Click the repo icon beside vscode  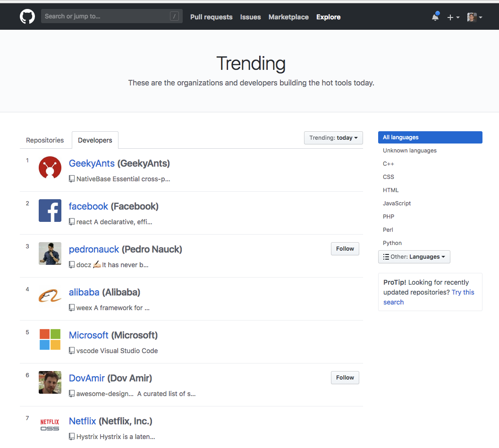(72, 351)
